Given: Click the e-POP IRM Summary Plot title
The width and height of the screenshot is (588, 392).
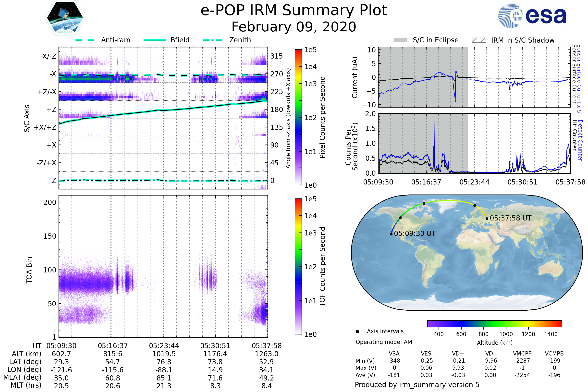Looking at the screenshot, I should [294, 11].
